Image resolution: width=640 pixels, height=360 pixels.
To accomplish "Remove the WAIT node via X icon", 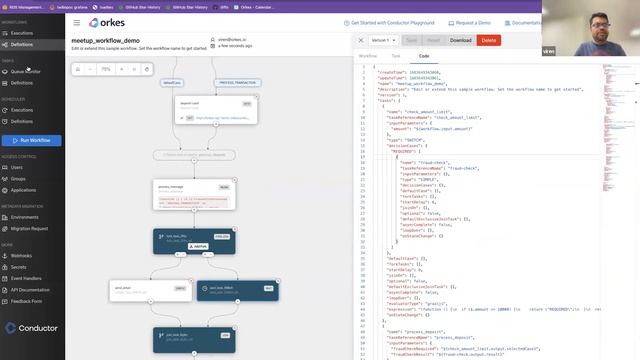I will (278, 281).
